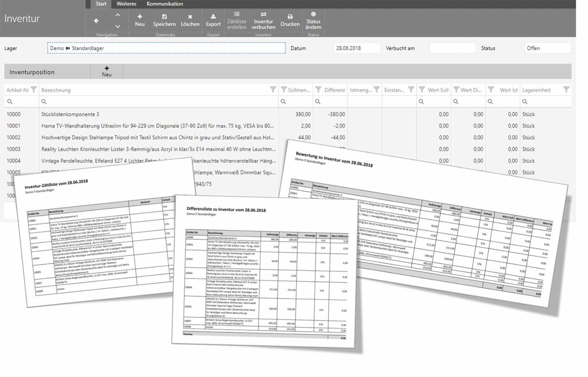Export the inventory data
Viewport: 588px width, 377px height.
point(213,20)
